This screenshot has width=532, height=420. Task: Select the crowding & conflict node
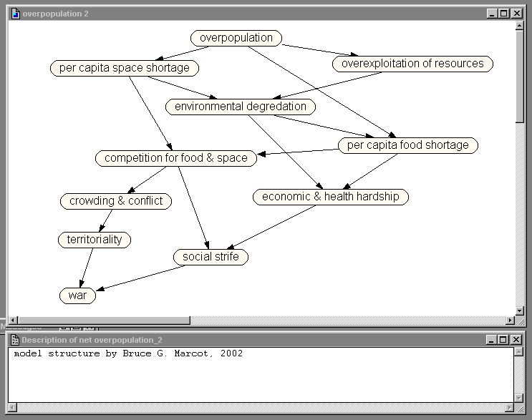coord(116,201)
